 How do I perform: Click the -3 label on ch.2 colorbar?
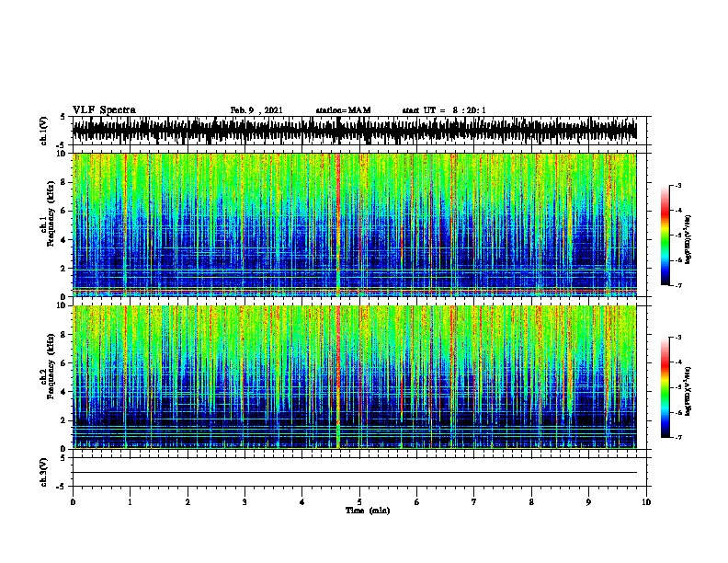[677, 338]
